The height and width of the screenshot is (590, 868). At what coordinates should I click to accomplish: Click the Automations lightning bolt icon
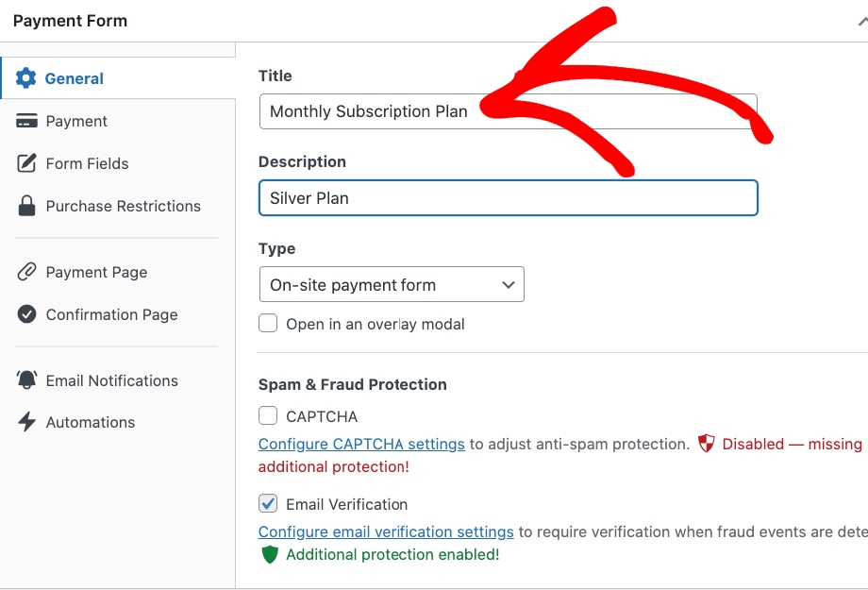coord(26,422)
